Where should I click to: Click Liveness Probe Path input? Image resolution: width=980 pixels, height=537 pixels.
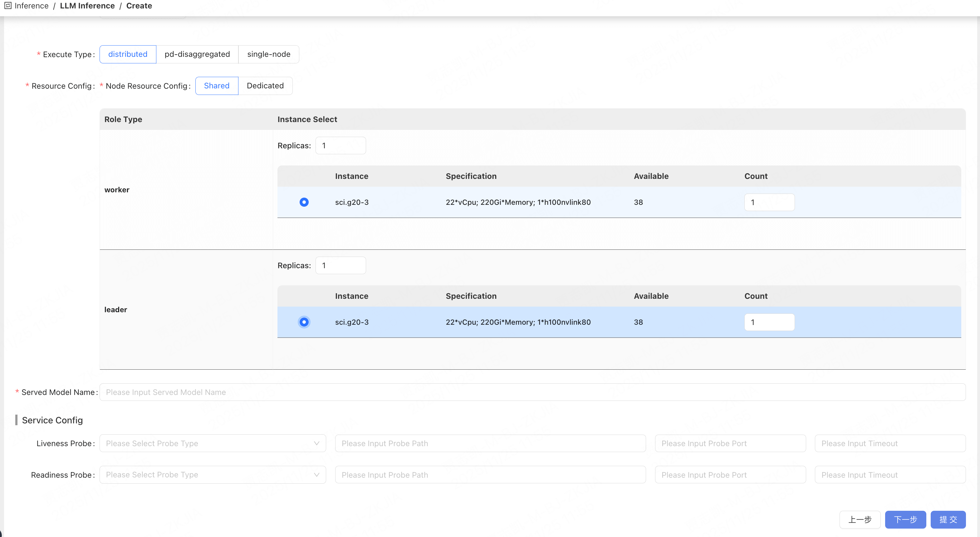pyautogui.click(x=490, y=443)
